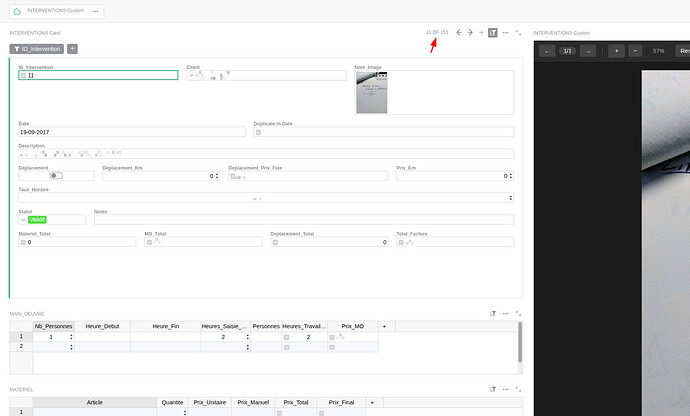Expand the Taux_Horaire selector

511,198
